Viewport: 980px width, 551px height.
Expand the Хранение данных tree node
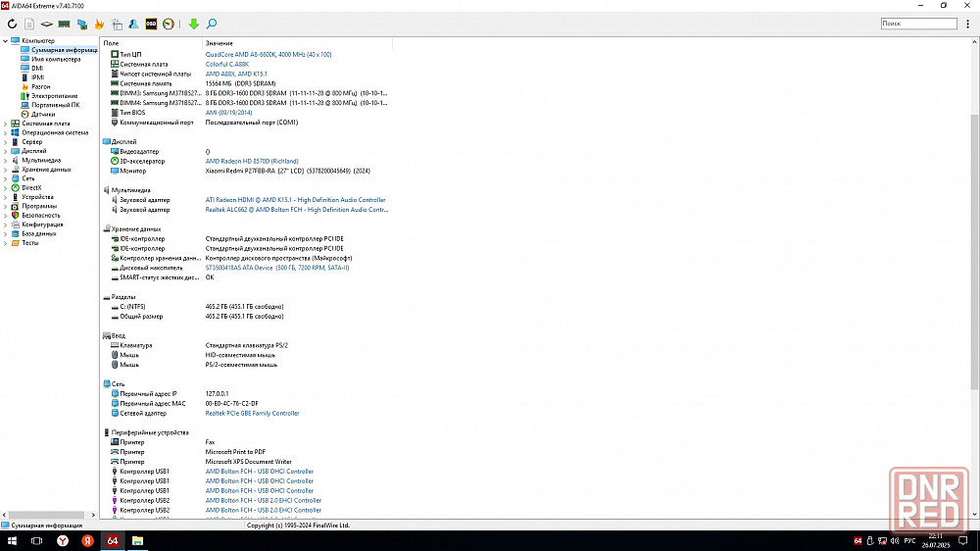6,170
